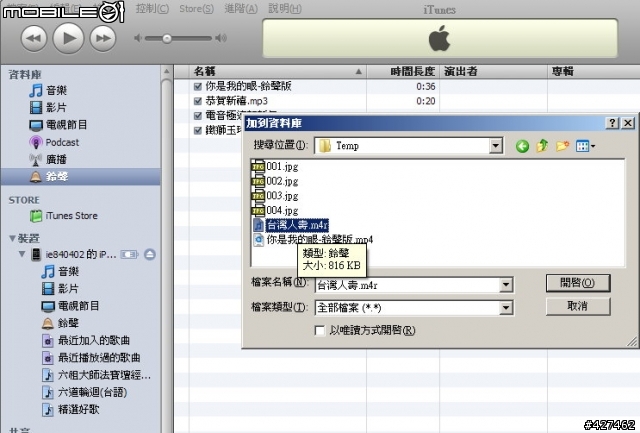Viewport: 640px width, 433px height.
Task: Click the dialog help question mark button
Action: tap(612, 123)
